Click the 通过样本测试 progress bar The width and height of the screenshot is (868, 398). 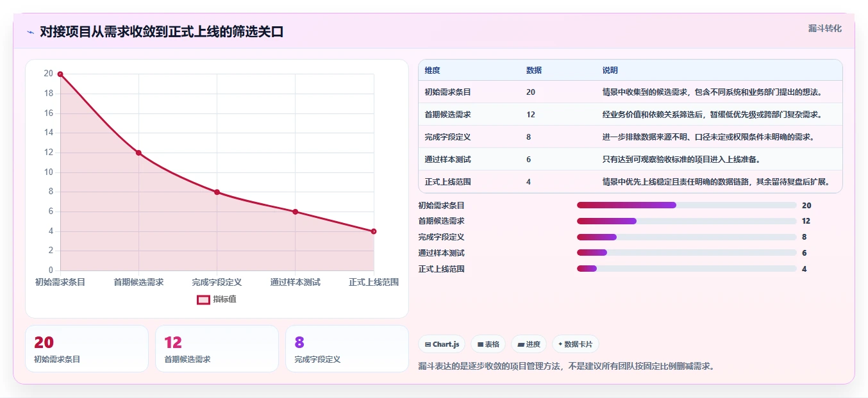687,253
